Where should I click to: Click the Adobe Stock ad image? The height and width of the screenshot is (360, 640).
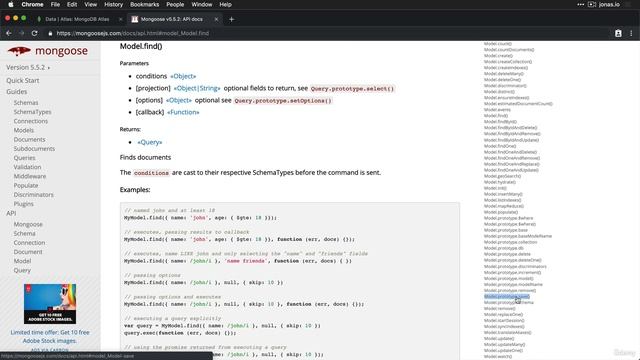[50, 304]
